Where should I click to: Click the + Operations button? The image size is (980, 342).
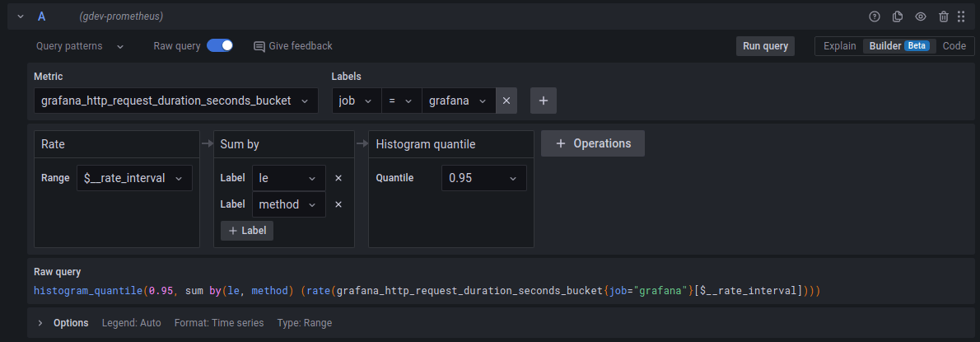coord(592,143)
